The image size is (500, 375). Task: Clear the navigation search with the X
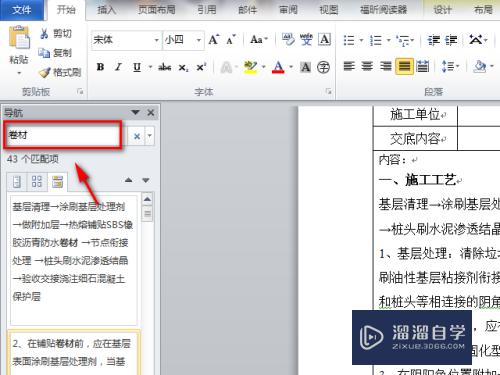(137, 136)
